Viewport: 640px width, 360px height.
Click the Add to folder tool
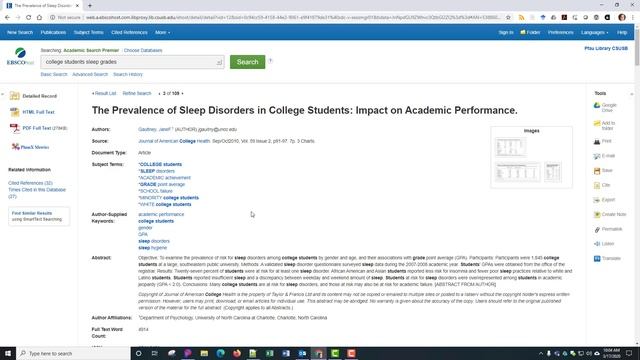[604, 125]
